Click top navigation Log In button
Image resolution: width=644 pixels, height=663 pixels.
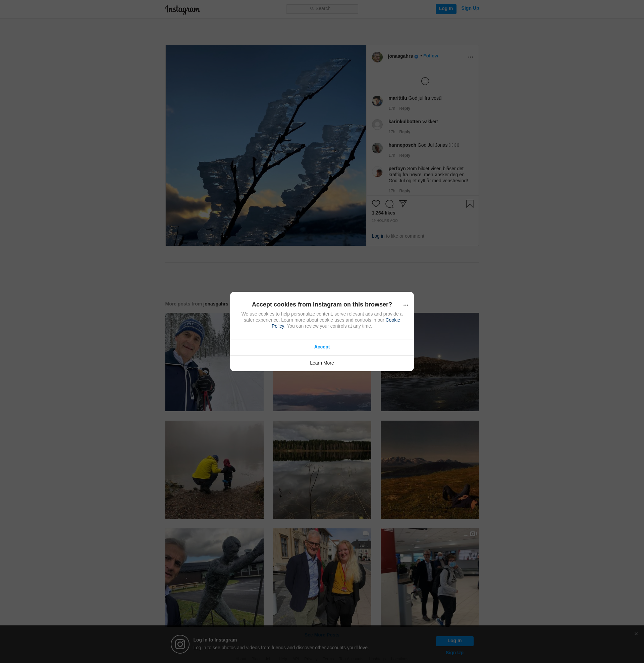pos(445,9)
